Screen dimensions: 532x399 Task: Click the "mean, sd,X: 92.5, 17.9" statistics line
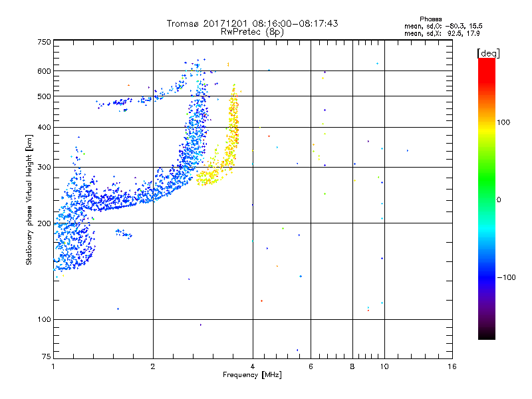(x=442, y=34)
